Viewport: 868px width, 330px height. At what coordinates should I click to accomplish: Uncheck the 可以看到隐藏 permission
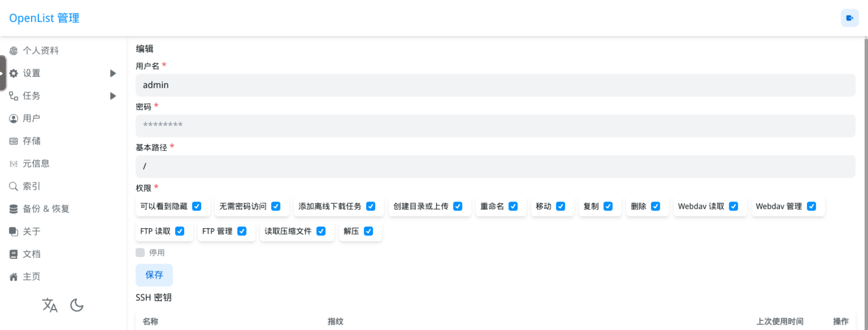tap(197, 206)
